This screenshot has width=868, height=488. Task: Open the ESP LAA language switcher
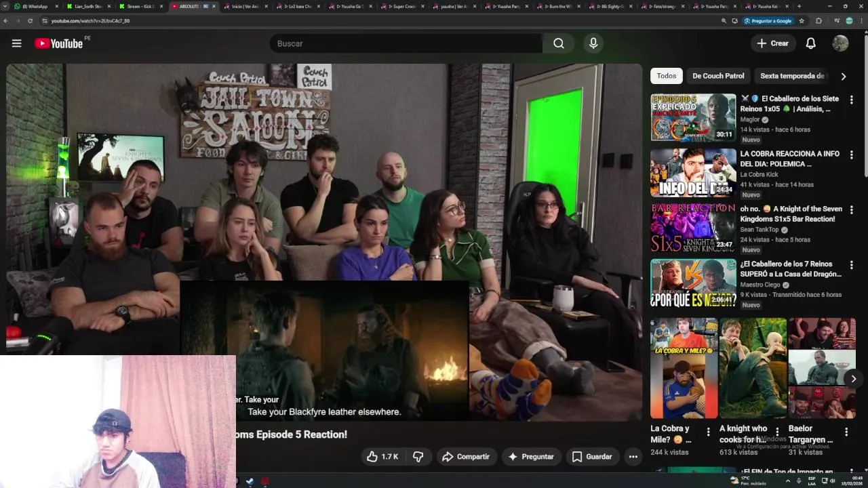click(812, 481)
